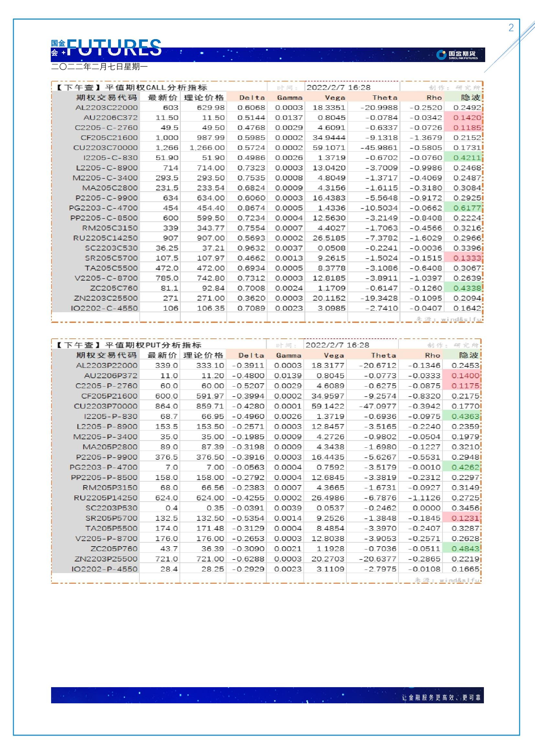535x756 pixels.
Task: Click the Sinolink Futures logo in header
Action: click(x=457, y=55)
